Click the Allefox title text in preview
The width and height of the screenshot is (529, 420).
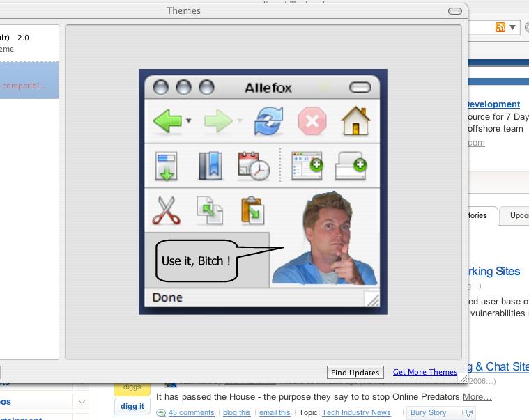click(268, 88)
